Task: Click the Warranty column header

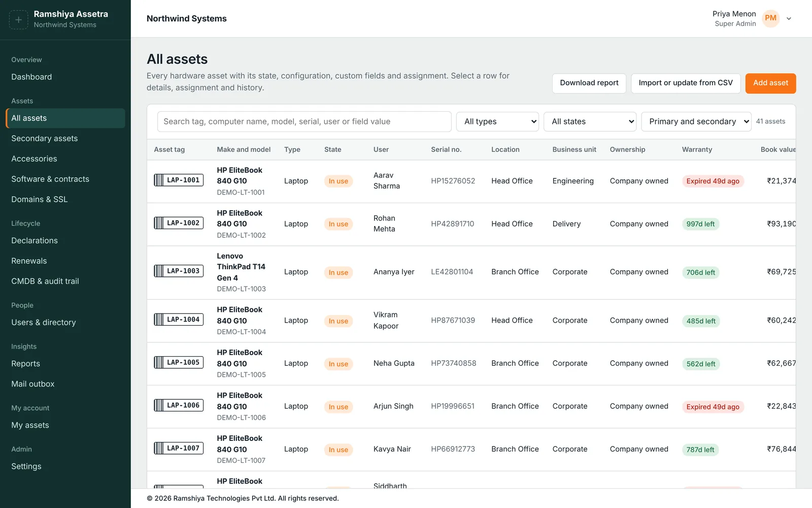Action: (x=697, y=149)
